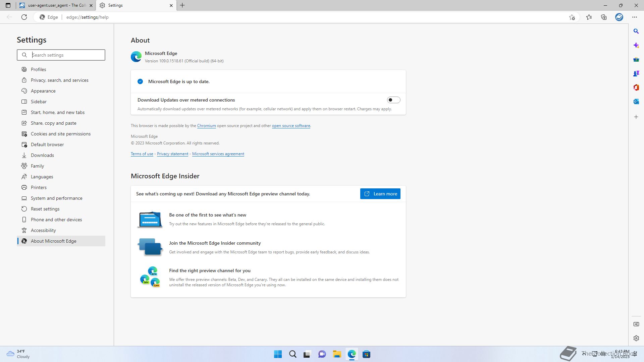Click Microsoft Edge icon on taskbar

[x=352, y=354]
